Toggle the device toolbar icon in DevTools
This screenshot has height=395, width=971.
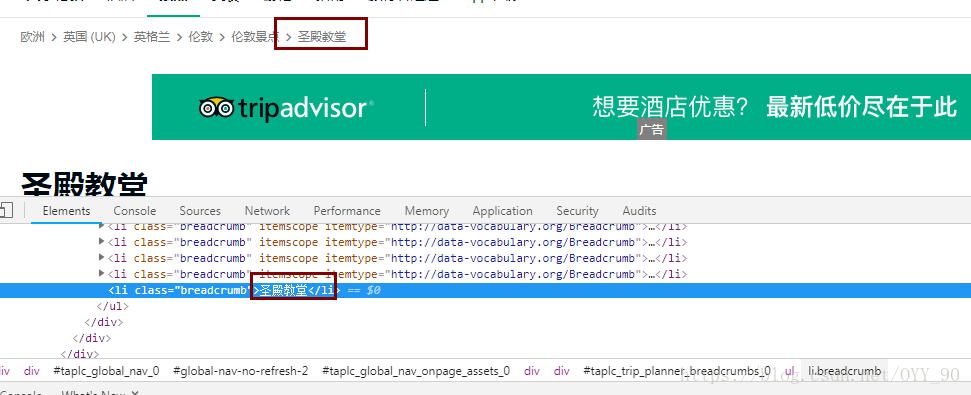[6, 211]
